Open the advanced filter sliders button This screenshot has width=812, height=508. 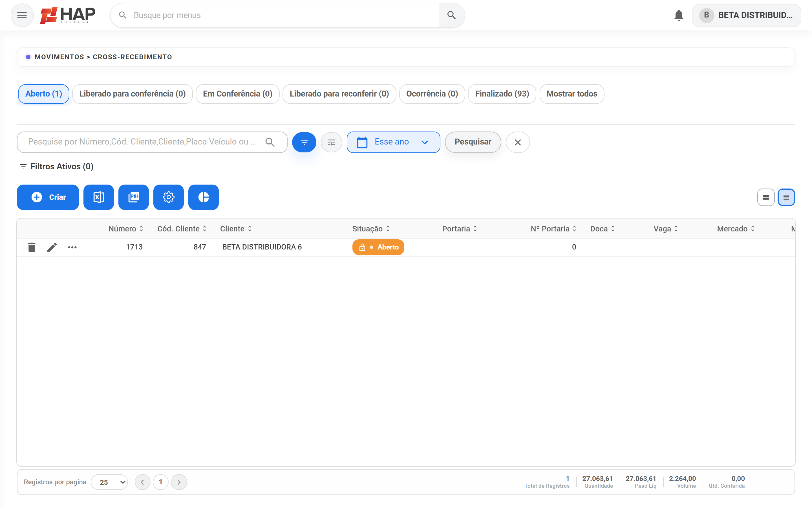point(332,142)
